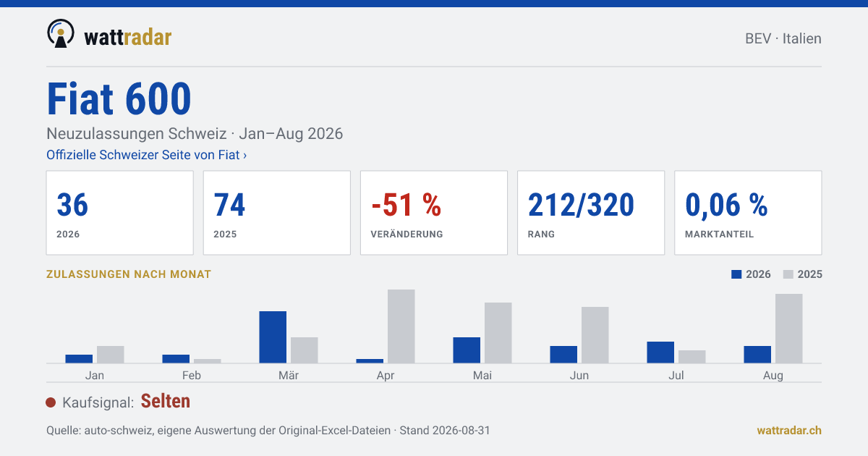The width and height of the screenshot is (868, 456).
Task: Click the Fiat 600 title heading
Action: pyautogui.click(x=119, y=99)
